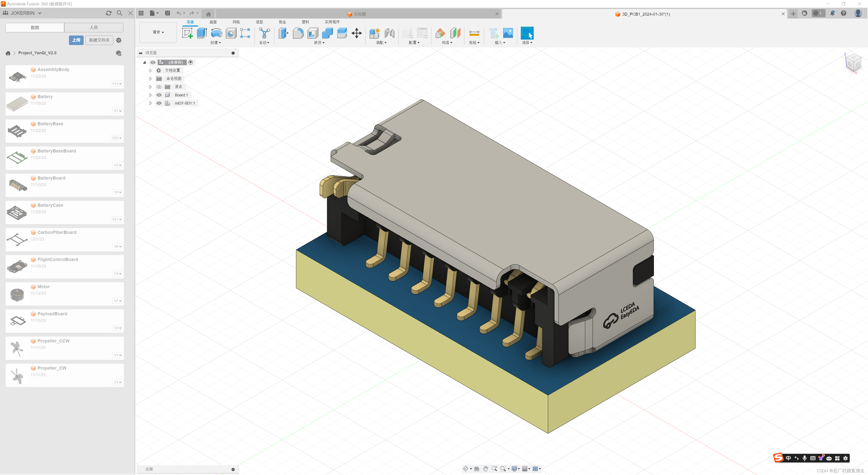Click the blue Upload button

pos(76,40)
